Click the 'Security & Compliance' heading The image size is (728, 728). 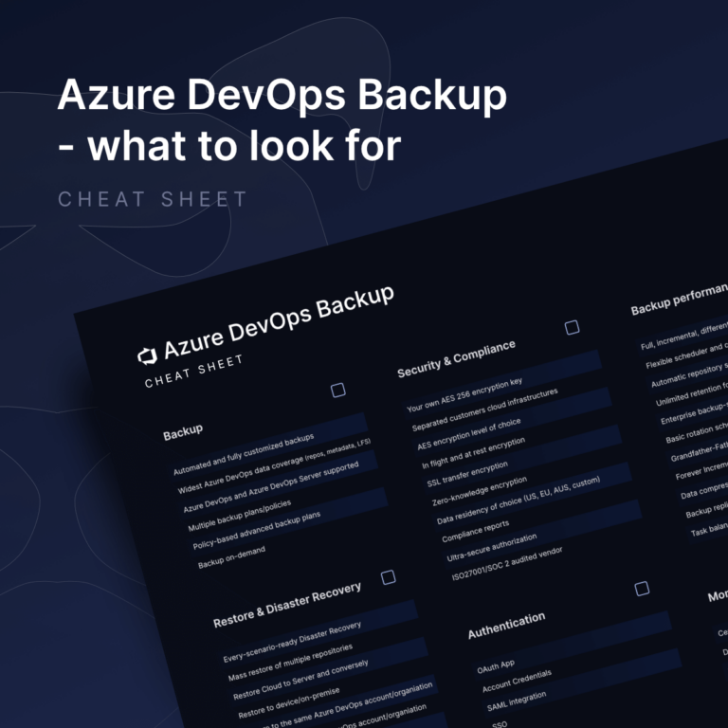point(456,358)
